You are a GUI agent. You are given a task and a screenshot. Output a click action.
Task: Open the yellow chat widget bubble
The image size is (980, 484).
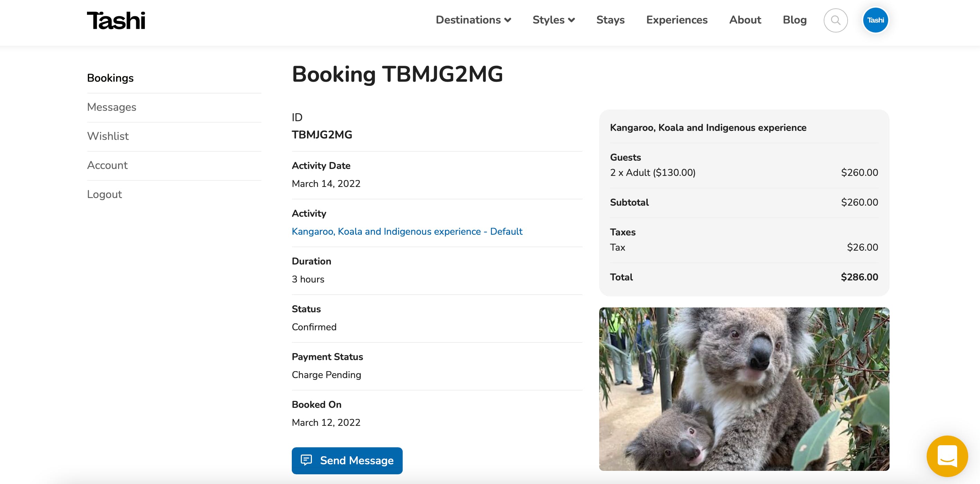tap(947, 456)
